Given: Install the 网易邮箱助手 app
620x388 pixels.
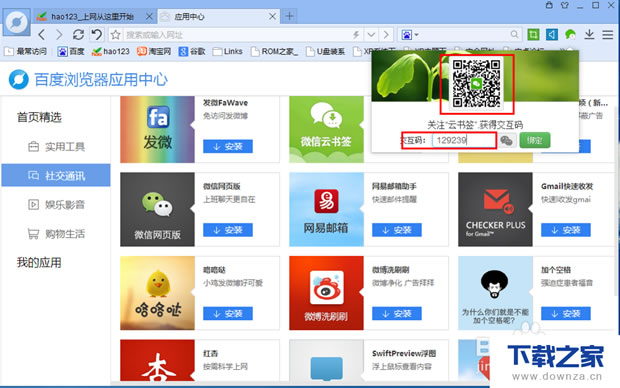Looking at the screenshot, I should tap(397, 230).
